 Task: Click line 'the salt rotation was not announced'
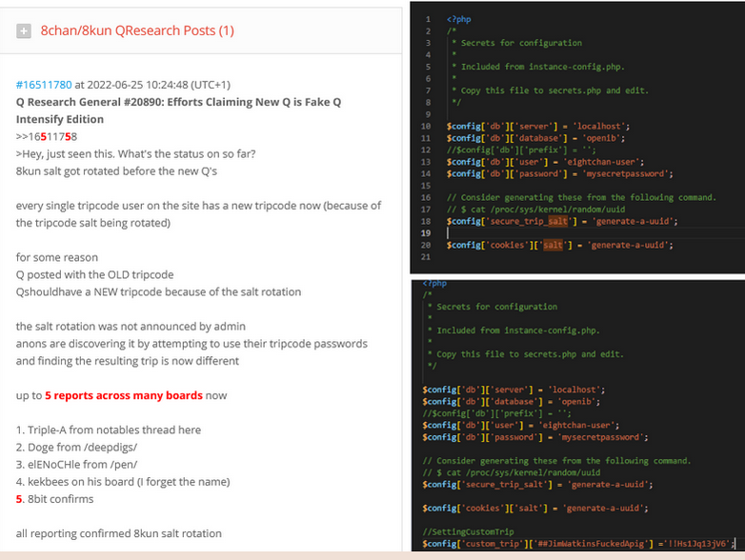click(131, 327)
